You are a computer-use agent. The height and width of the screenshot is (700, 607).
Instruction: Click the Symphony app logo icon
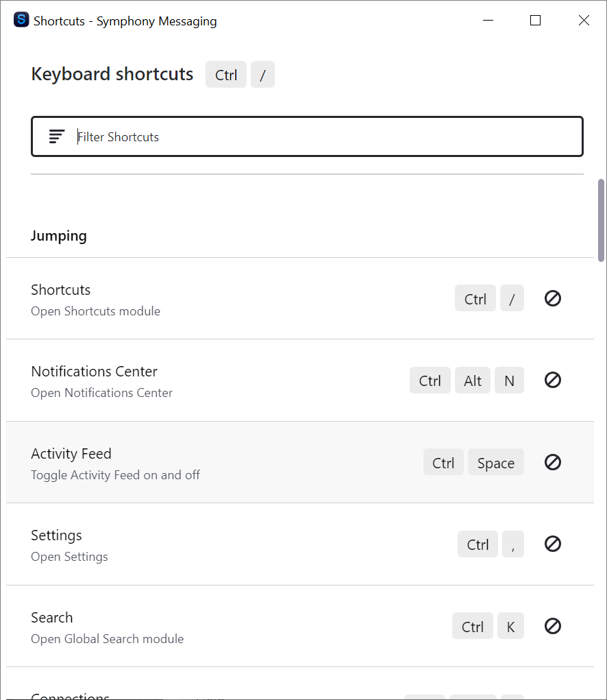[x=21, y=21]
